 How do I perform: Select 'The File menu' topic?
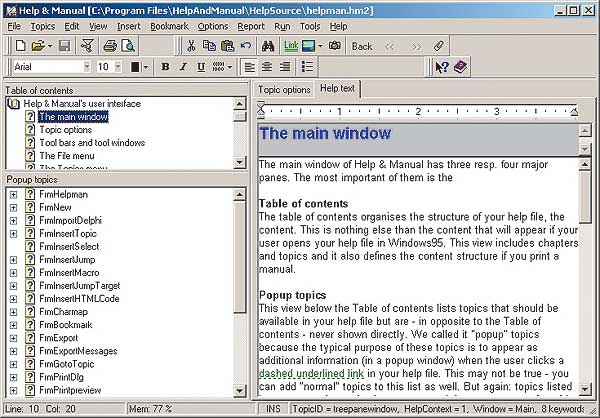tap(67, 156)
